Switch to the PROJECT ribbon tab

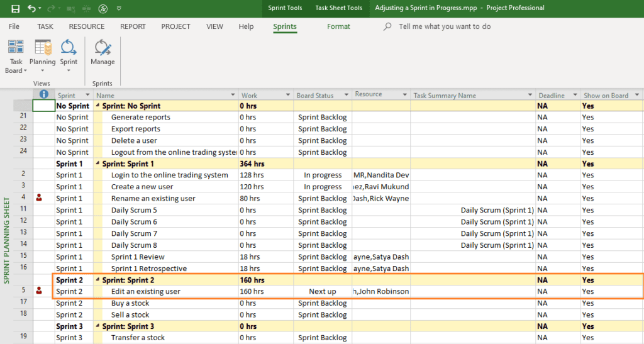[x=176, y=26]
